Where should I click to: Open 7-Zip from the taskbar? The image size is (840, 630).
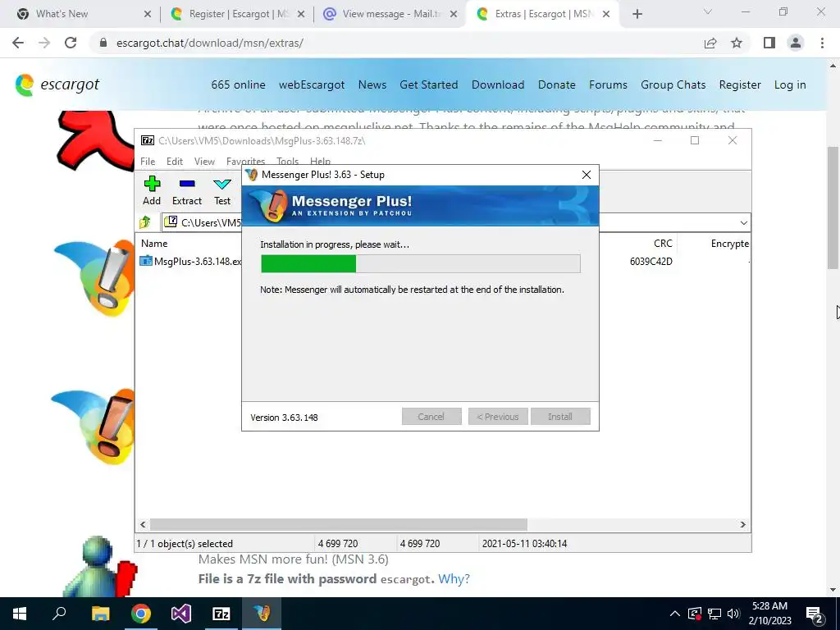[221, 614]
